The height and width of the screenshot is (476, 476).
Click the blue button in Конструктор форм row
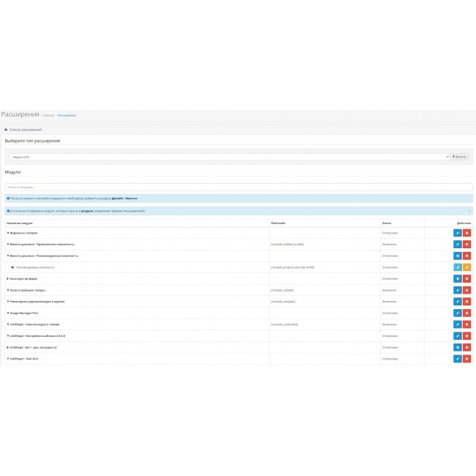coord(457,278)
